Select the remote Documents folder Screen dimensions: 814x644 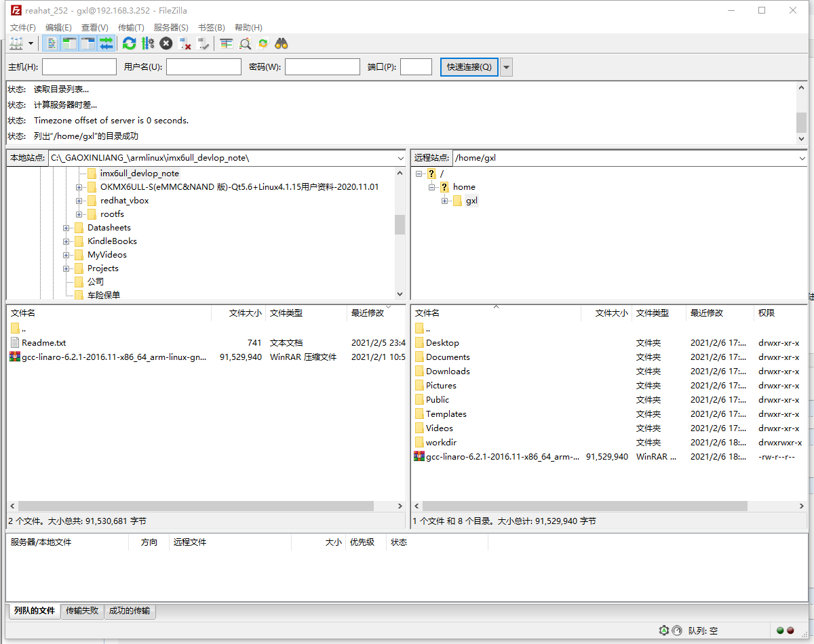(x=448, y=357)
